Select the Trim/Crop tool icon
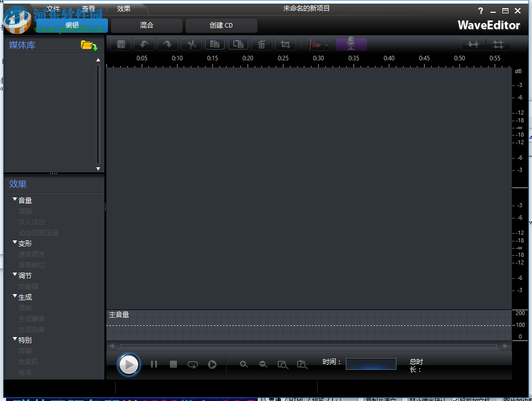 pyautogui.click(x=285, y=44)
